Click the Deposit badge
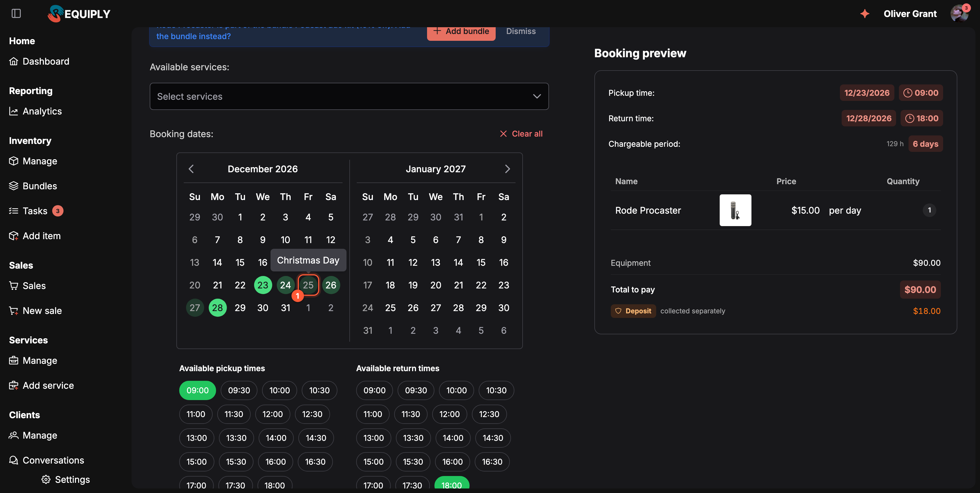980x493 pixels. 633,311
